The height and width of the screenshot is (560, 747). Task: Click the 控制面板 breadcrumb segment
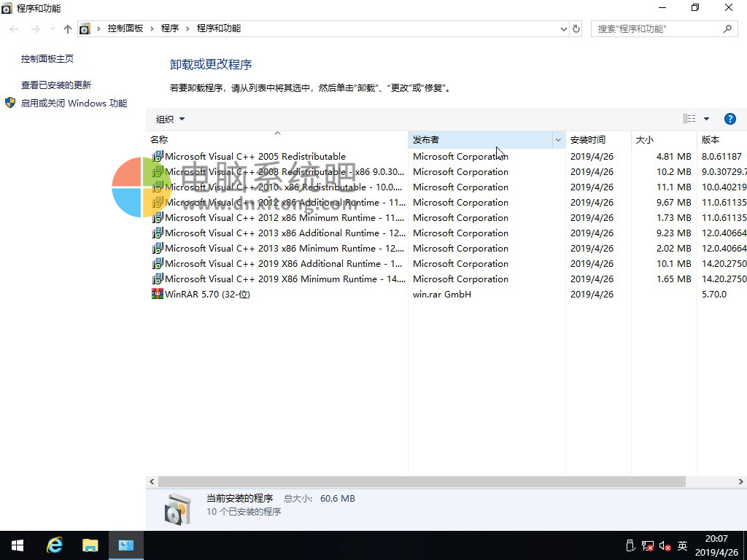125,28
